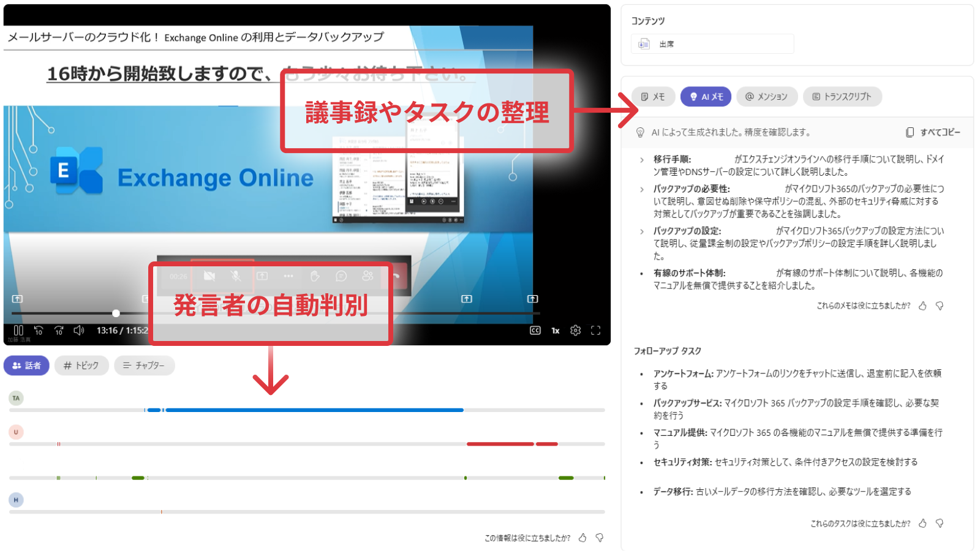The image size is (980, 551).
Task: Click すべてコピー to copy all notes
Action: pos(933,132)
